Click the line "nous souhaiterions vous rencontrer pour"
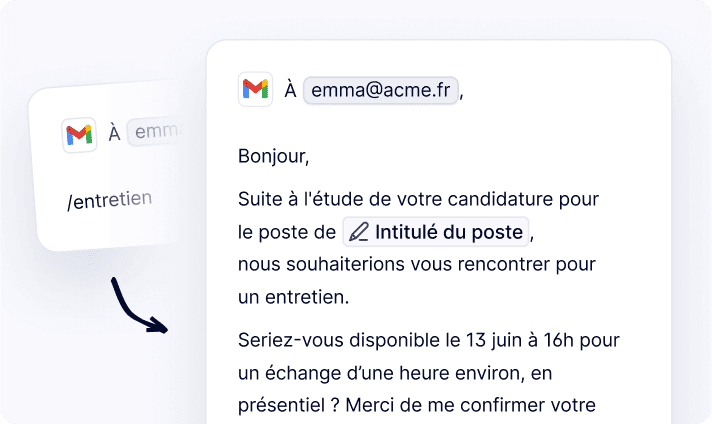712x424 pixels. coord(417,264)
